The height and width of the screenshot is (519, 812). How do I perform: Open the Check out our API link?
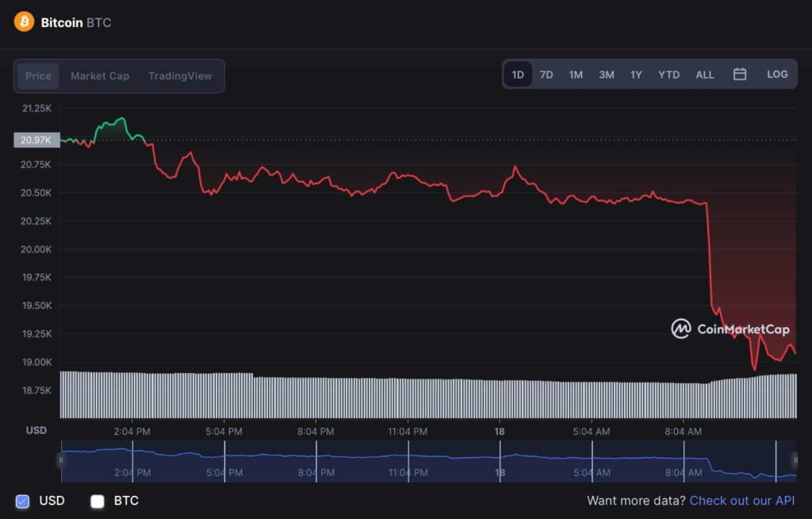click(x=741, y=501)
